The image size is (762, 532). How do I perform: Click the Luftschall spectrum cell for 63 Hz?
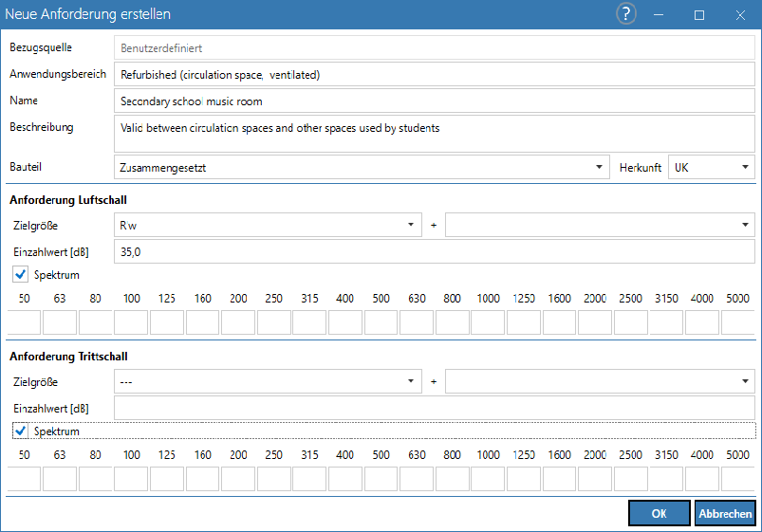coord(59,322)
